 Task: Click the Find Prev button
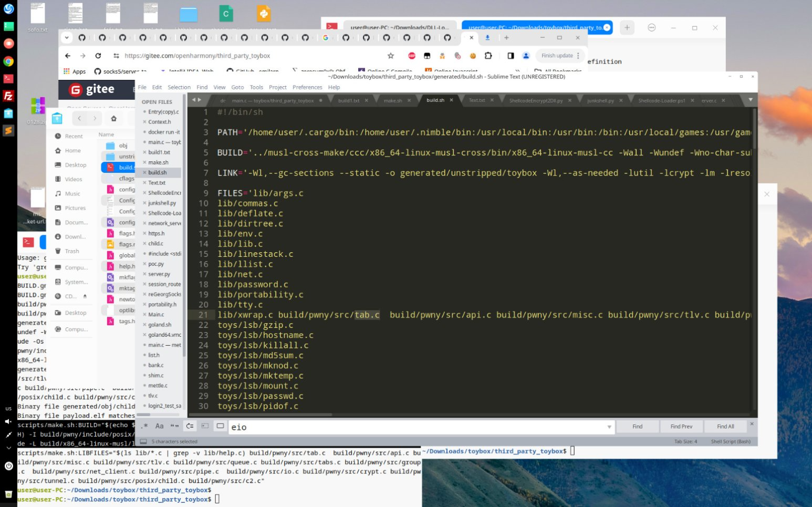[681, 427]
